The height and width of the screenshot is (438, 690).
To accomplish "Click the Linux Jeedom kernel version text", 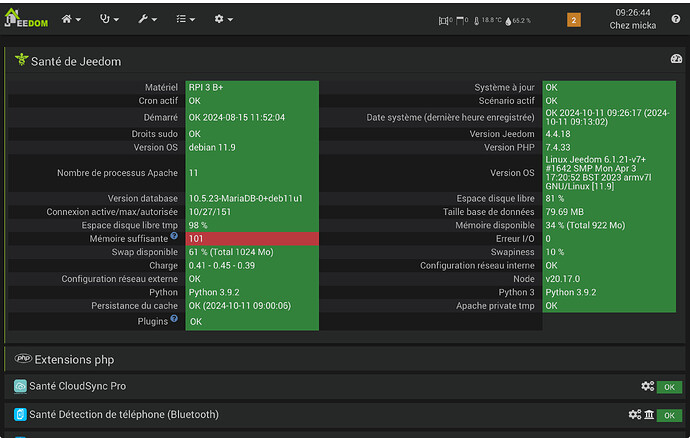I will tap(598, 173).
